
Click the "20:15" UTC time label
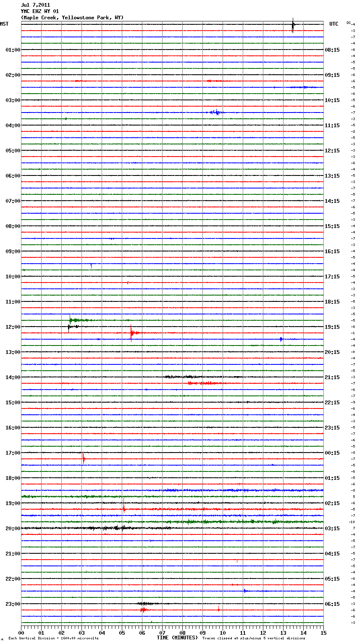(332, 352)
